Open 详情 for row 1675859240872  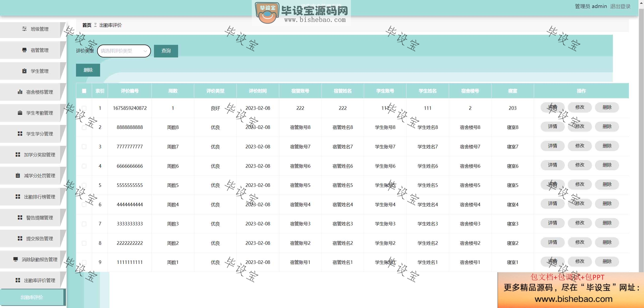552,107
